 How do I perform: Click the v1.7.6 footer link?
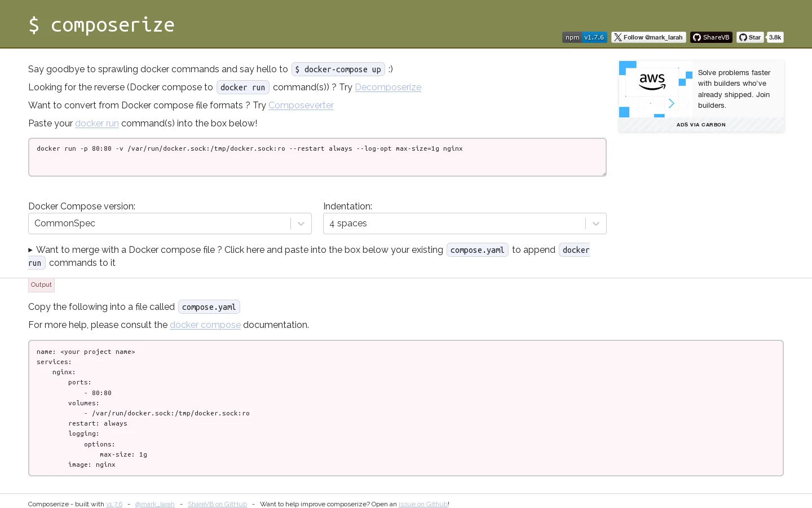click(x=114, y=504)
